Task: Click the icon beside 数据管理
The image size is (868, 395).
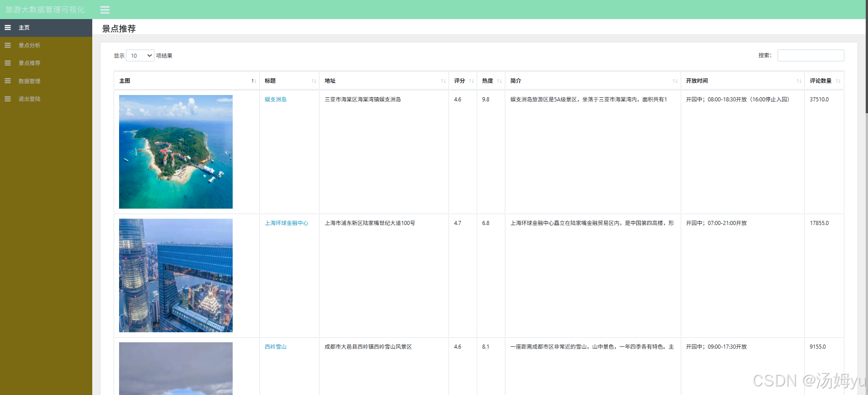Action: (8, 81)
